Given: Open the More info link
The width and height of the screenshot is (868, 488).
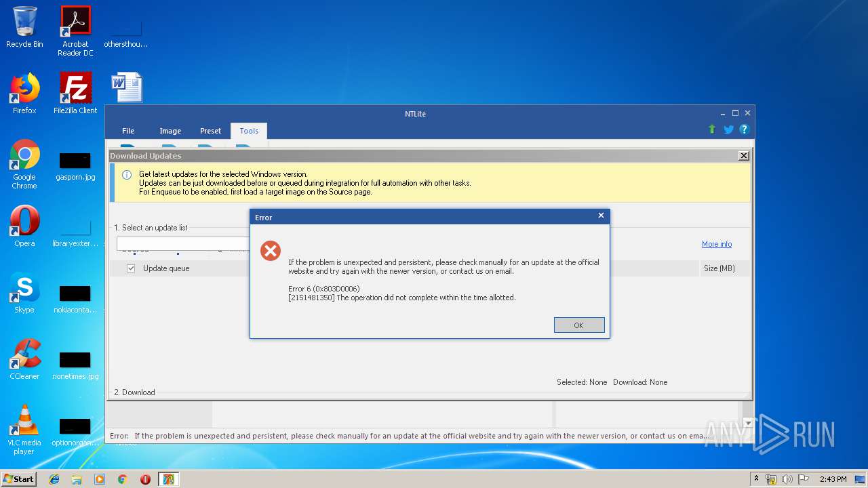Looking at the screenshot, I should [716, 244].
